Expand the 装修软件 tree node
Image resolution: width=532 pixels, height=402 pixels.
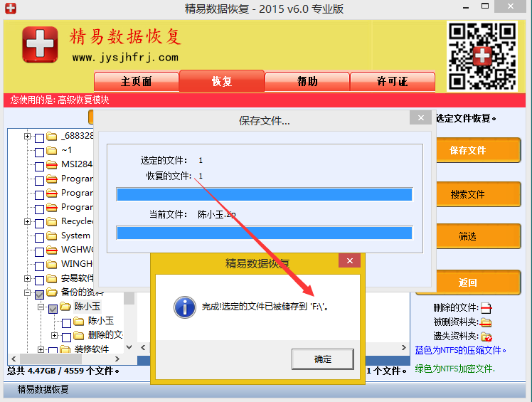(x=41, y=349)
